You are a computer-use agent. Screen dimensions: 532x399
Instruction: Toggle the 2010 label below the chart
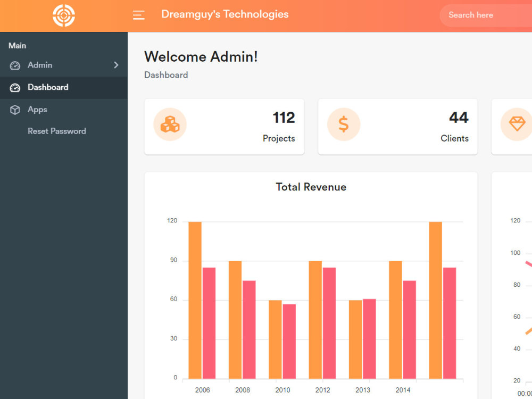tap(282, 390)
